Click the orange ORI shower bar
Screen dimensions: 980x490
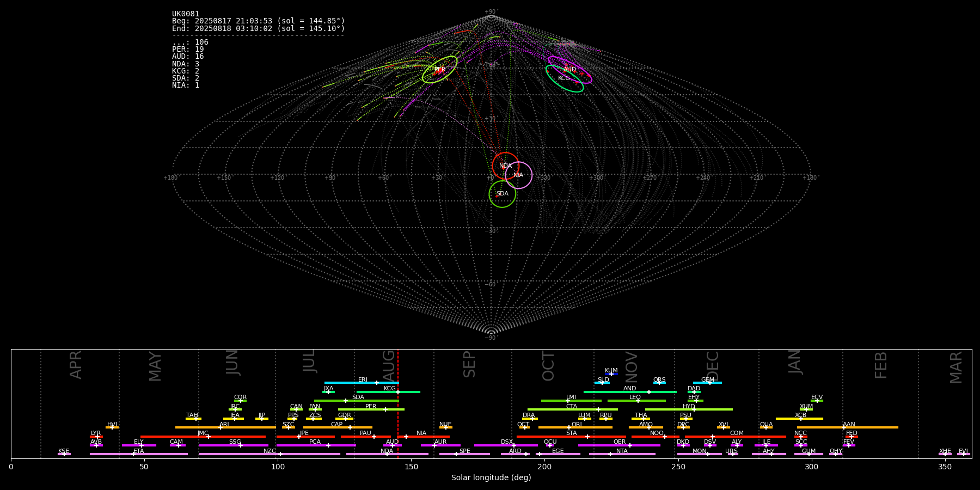click(x=575, y=427)
